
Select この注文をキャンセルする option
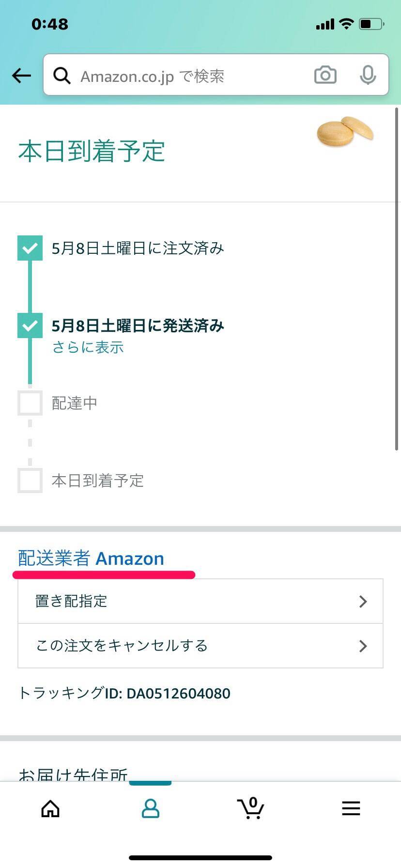(x=122, y=646)
